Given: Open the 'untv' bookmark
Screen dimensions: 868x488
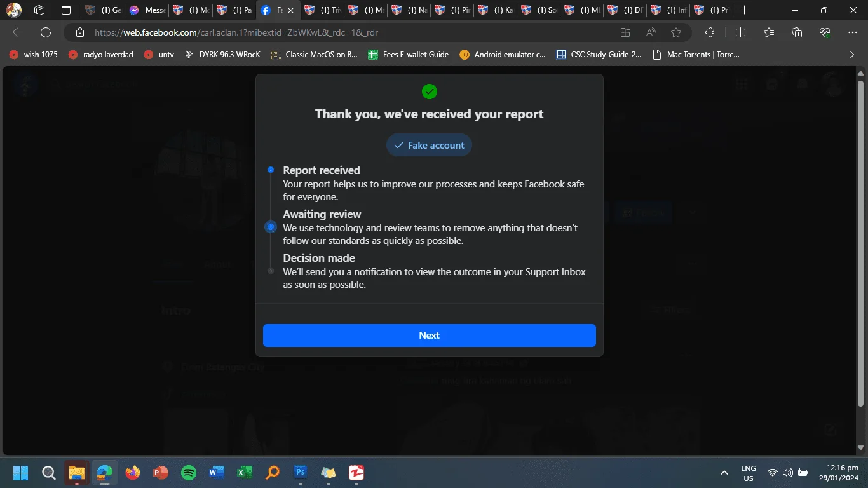Looking at the screenshot, I should (x=159, y=55).
